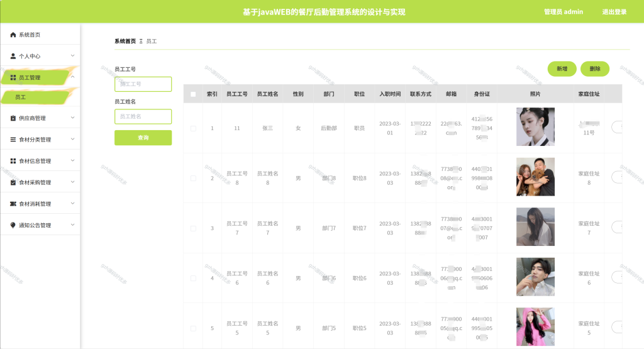Screen dimensions: 644x349
Task: Click the 食材消耗管理 icon
Action: 13,204
